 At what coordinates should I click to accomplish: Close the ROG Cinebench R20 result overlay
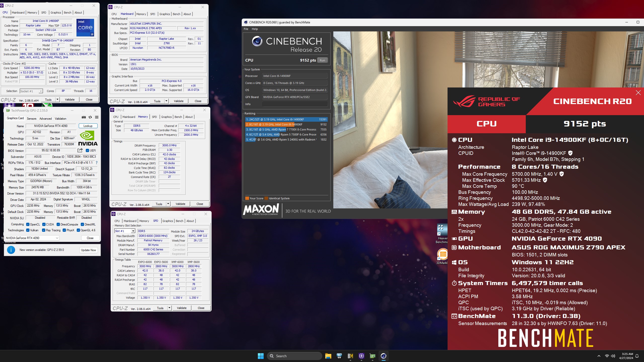[x=638, y=93]
